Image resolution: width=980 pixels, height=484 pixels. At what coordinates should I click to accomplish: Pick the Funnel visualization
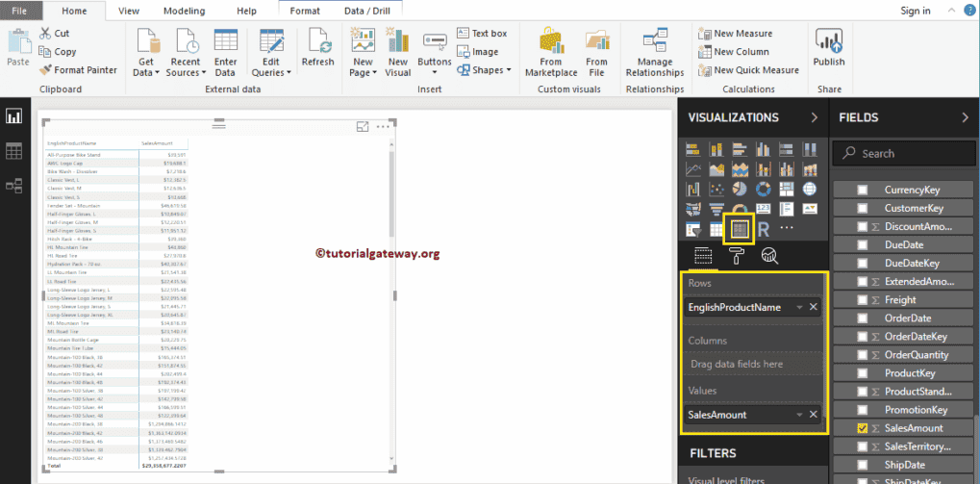click(716, 209)
